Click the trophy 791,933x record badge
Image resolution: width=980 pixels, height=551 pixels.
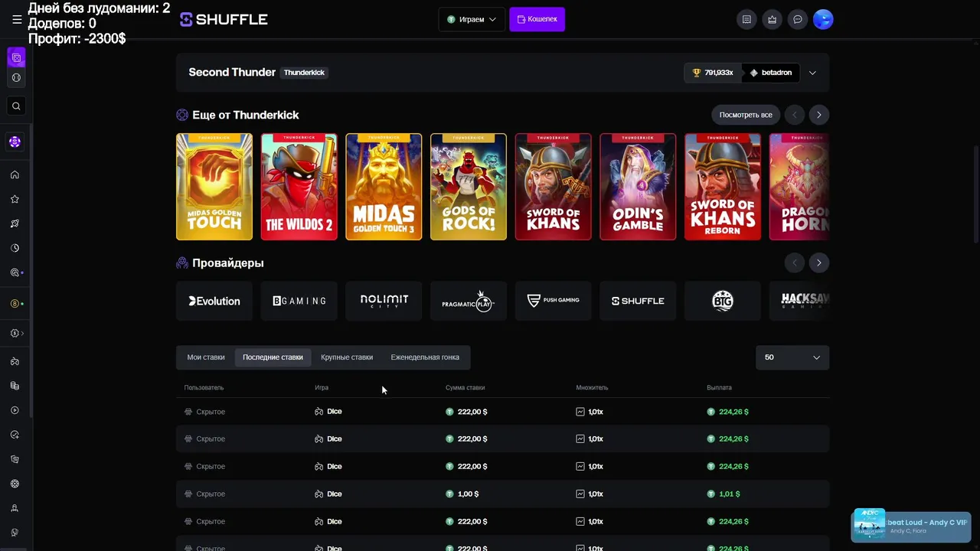pos(713,73)
